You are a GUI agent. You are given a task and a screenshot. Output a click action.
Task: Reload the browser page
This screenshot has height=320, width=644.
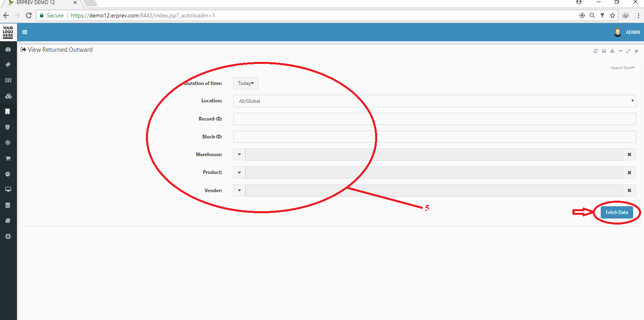tap(29, 15)
